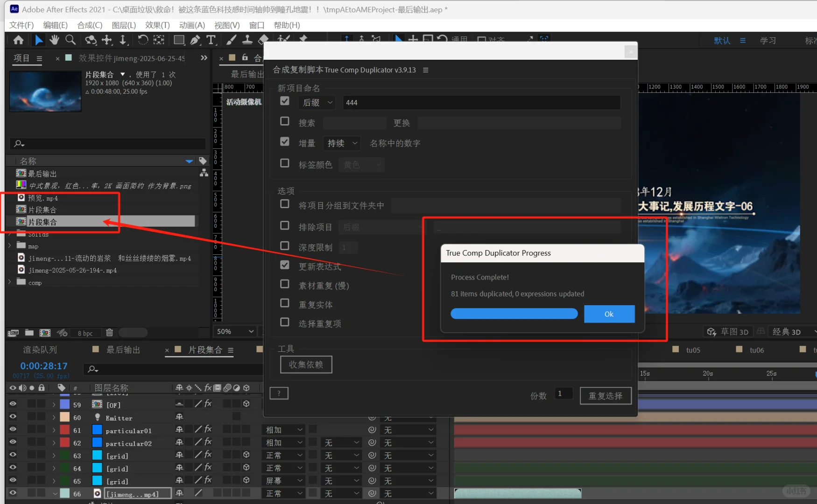Image resolution: width=817 pixels, height=504 pixels.
Task: Collapse layer 66 jimeng mp4 properties
Action: (x=55, y=493)
